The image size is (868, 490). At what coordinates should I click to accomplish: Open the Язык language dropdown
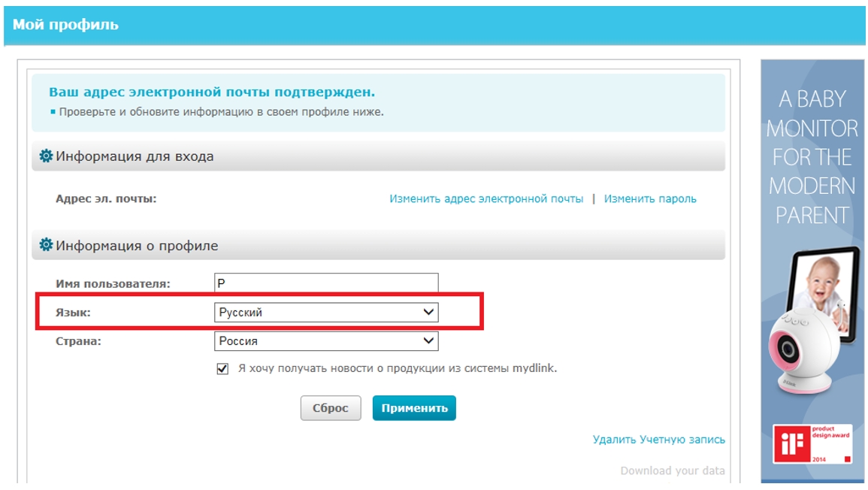pyautogui.click(x=326, y=312)
